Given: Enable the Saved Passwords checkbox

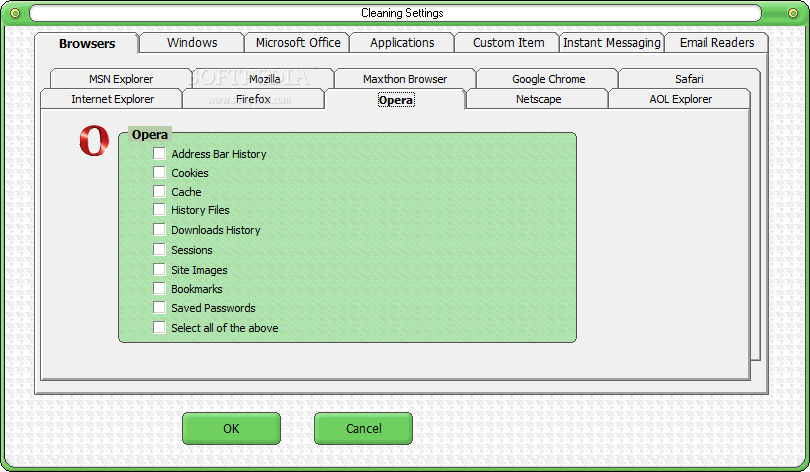Looking at the screenshot, I should [159, 308].
